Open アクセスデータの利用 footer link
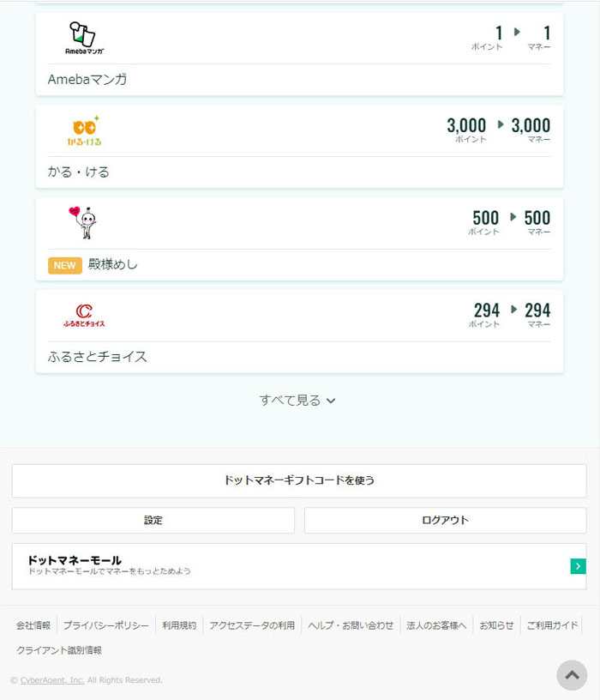600x700 pixels. [252, 625]
